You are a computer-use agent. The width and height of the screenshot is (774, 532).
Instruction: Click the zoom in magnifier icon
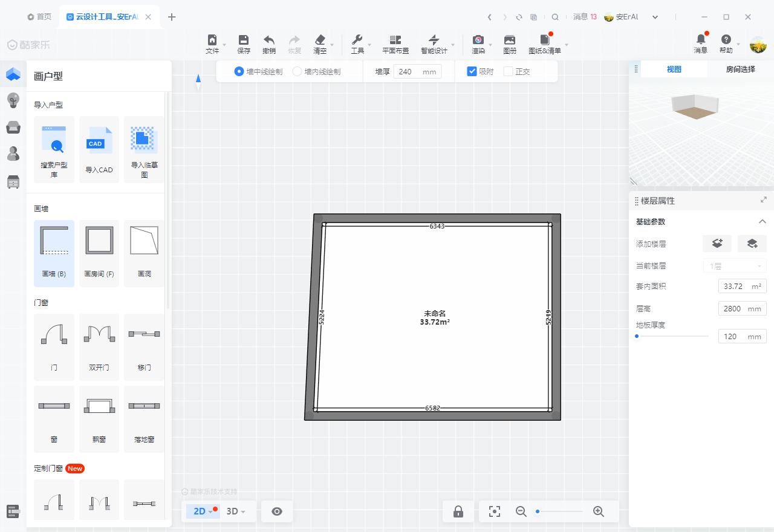point(599,511)
